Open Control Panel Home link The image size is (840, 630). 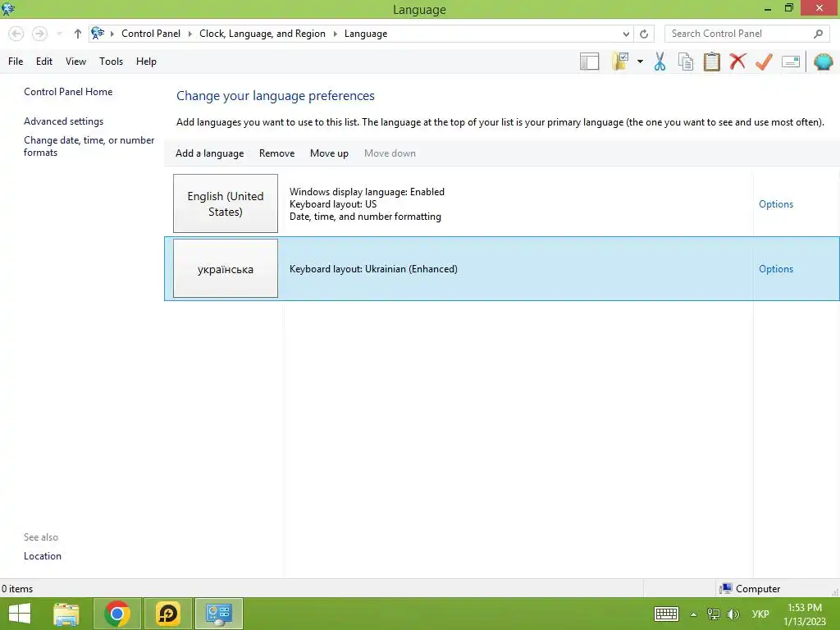[68, 92]
